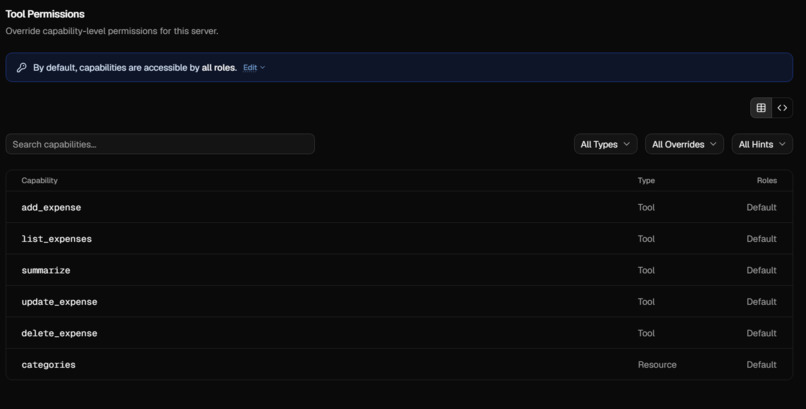Click the Type column header
The image size is (806, 409).
tap(646, 180)
